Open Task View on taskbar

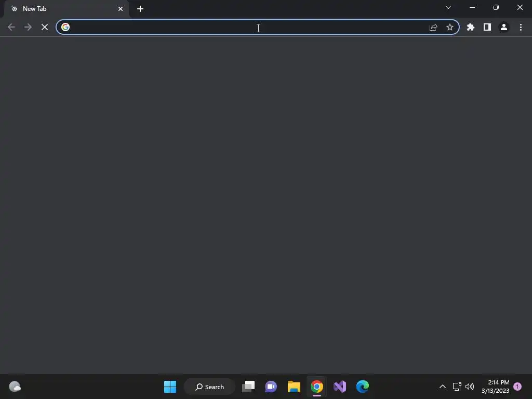[248, 387]
